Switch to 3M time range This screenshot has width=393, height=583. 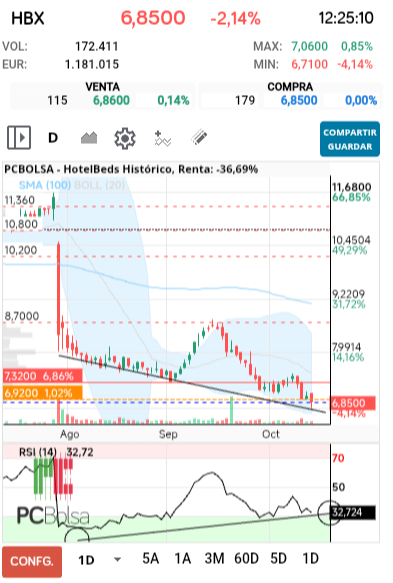tap(215, 558)
